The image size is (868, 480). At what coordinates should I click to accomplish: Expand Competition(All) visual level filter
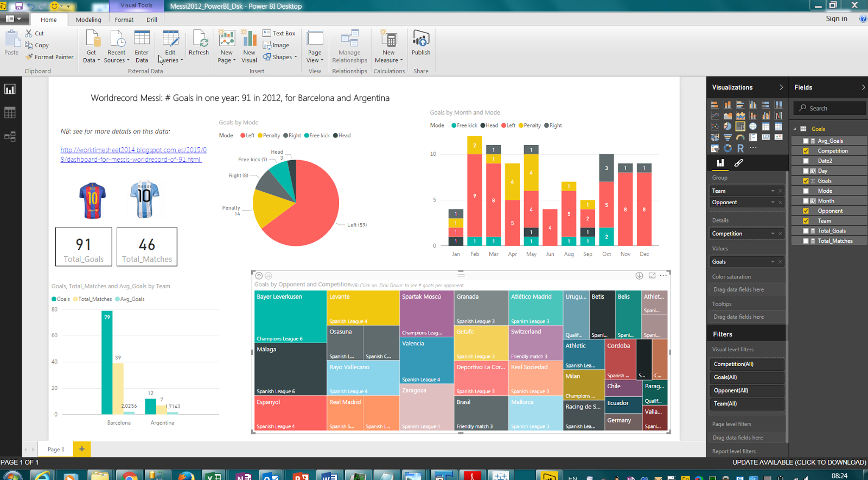(748, 364)
